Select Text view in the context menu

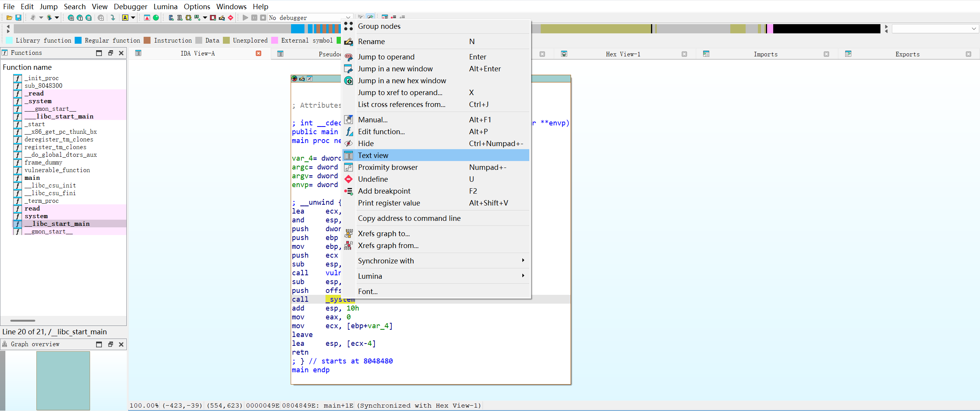(437, 155)
